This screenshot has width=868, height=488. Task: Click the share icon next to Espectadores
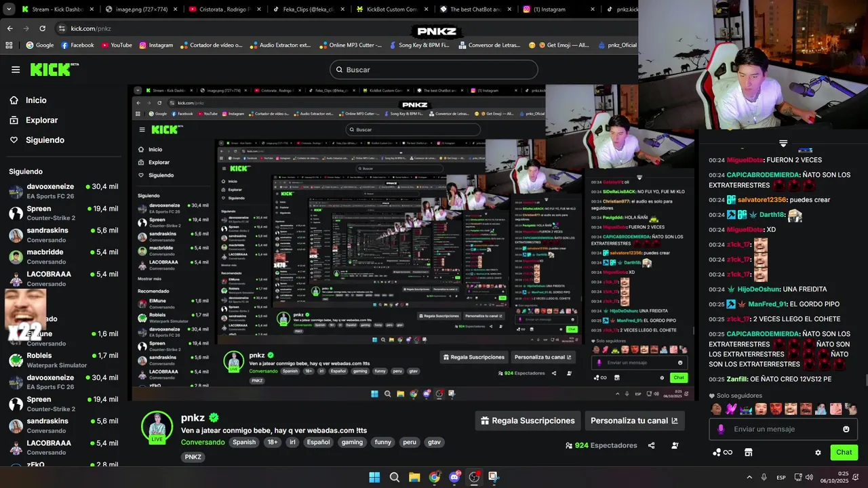tap(651, 445)
